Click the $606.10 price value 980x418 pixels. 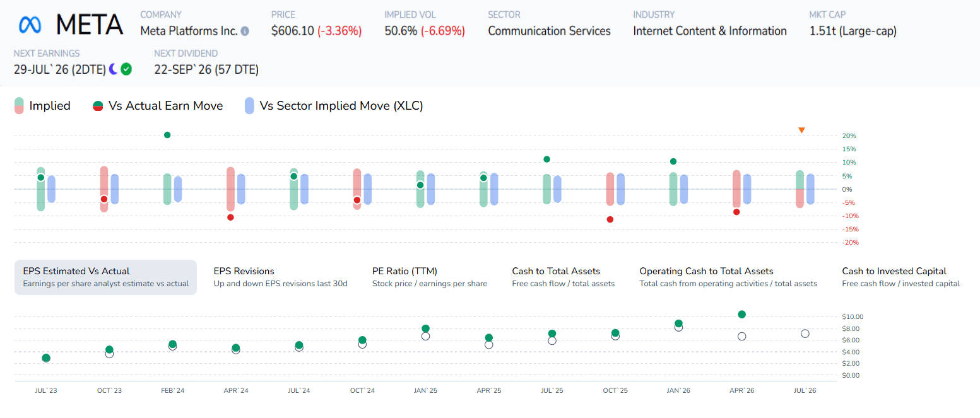292,31
